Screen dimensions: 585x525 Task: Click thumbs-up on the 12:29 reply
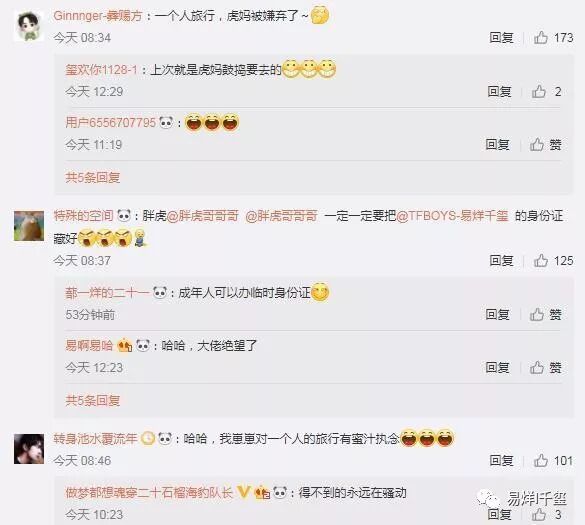click(x=539, y=91)
